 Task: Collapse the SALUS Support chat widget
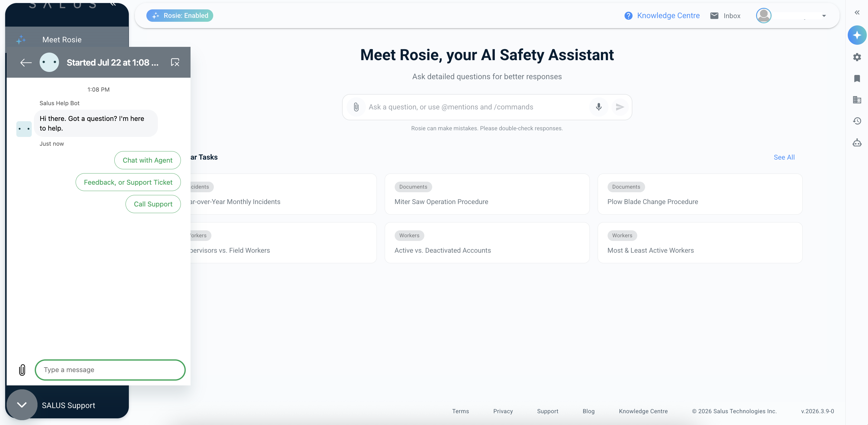(x=22, y=404)
